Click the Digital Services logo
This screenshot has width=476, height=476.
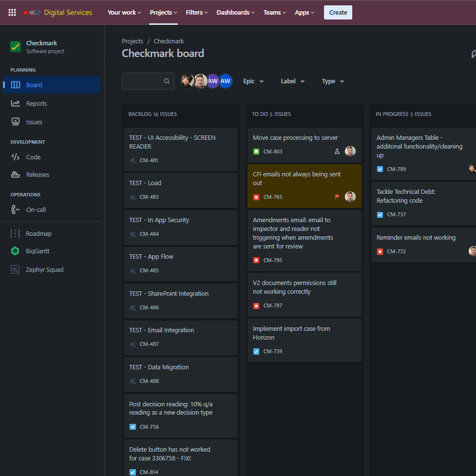[57, 13]
